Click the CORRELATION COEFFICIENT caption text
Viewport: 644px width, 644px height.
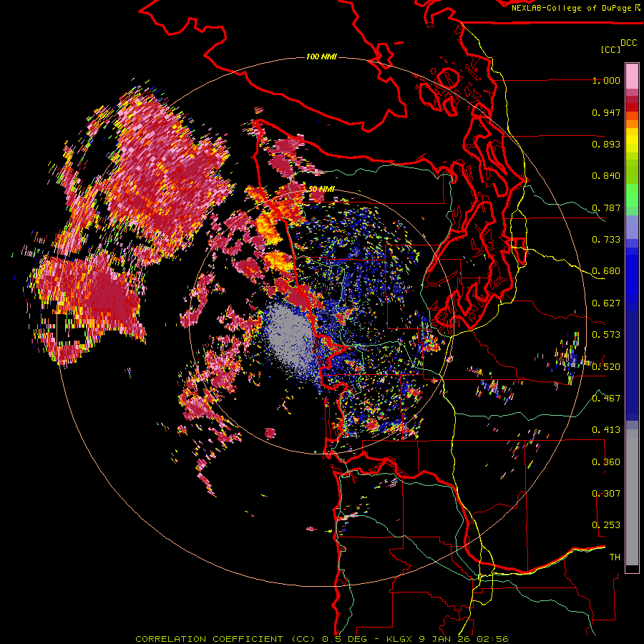tap(209, 639)
